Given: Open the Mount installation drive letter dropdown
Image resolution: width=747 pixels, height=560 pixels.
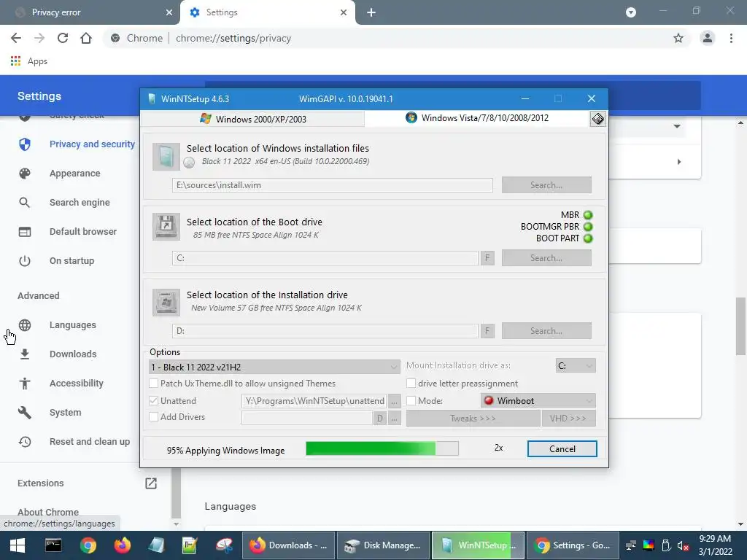Looking at the screenshot, I should tap(576, 366).
